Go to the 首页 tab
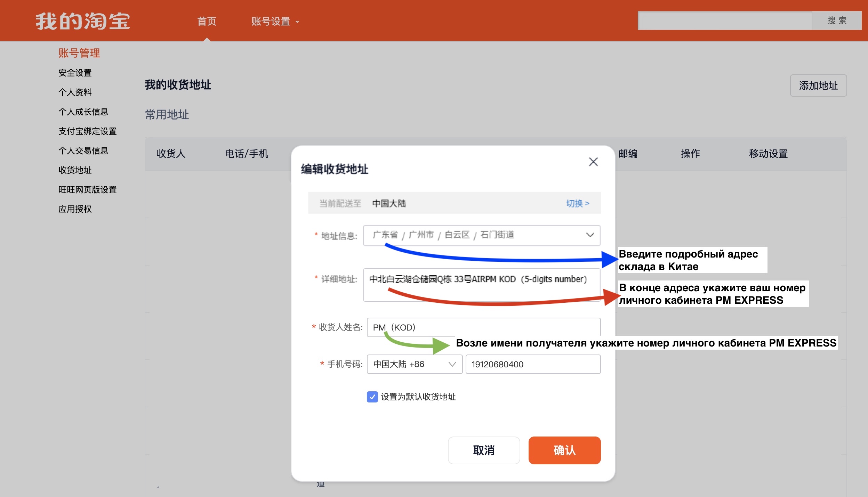Image resolution: width=868 pixels, height=497 pixels. pyautogui.click(x=207, y=22)
